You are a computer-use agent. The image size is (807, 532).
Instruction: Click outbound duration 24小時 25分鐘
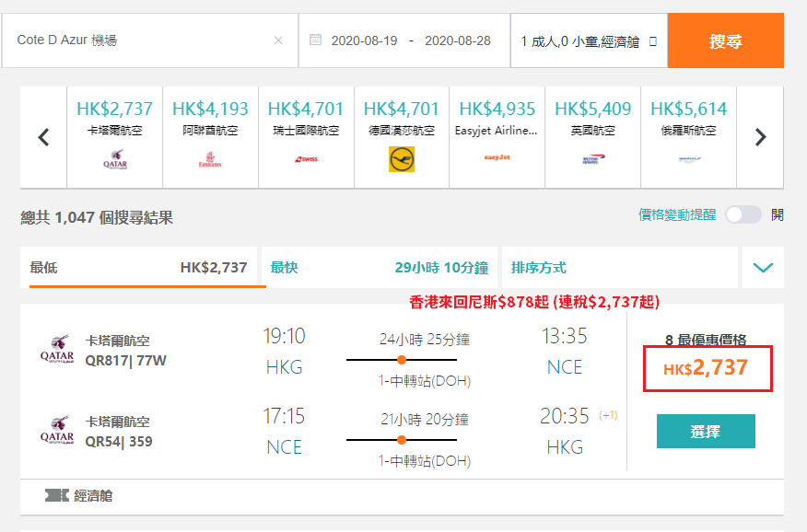coord(425,340)
